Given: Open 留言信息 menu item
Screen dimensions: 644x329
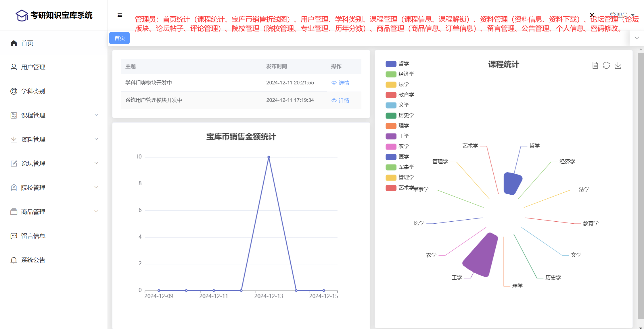Looking at the screenshot, I should point(33,236).
